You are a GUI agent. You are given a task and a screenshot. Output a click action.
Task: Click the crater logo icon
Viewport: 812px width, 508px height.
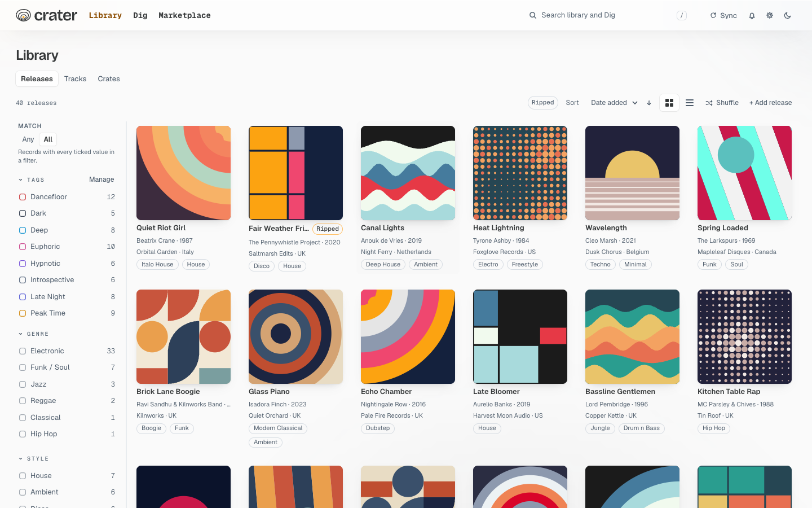(23, 15)
